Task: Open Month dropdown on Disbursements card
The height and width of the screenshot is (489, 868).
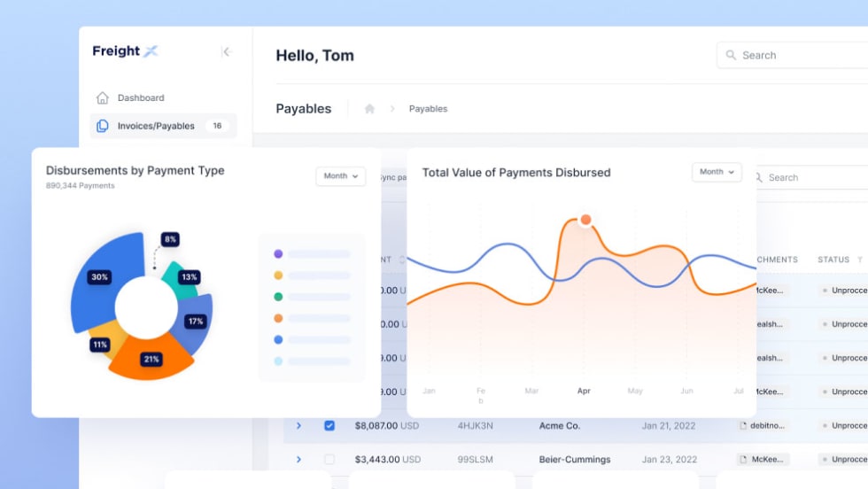Action: point(340,176)
